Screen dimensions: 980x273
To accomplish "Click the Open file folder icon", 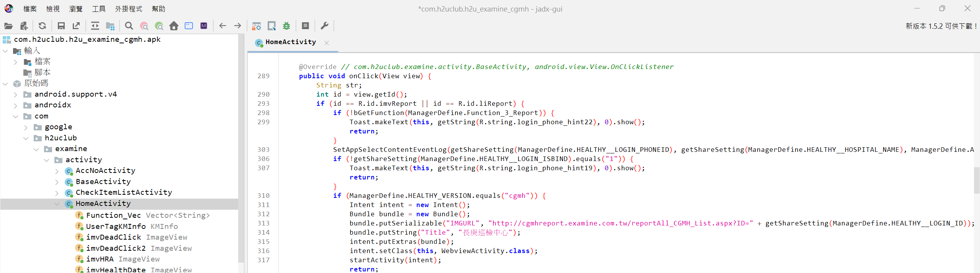I will (8, 26).
